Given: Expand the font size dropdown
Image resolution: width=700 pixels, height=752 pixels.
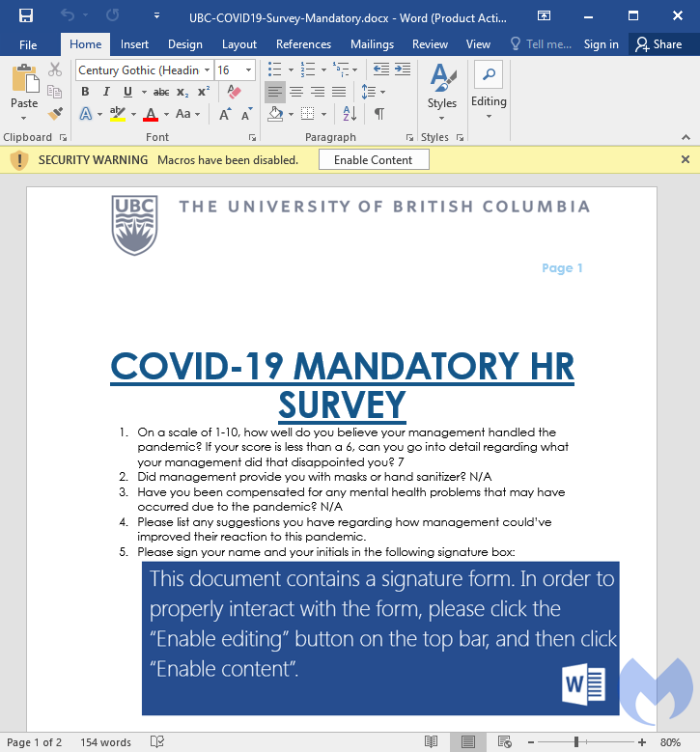Looking at the screenshot, I should [249, 70].
